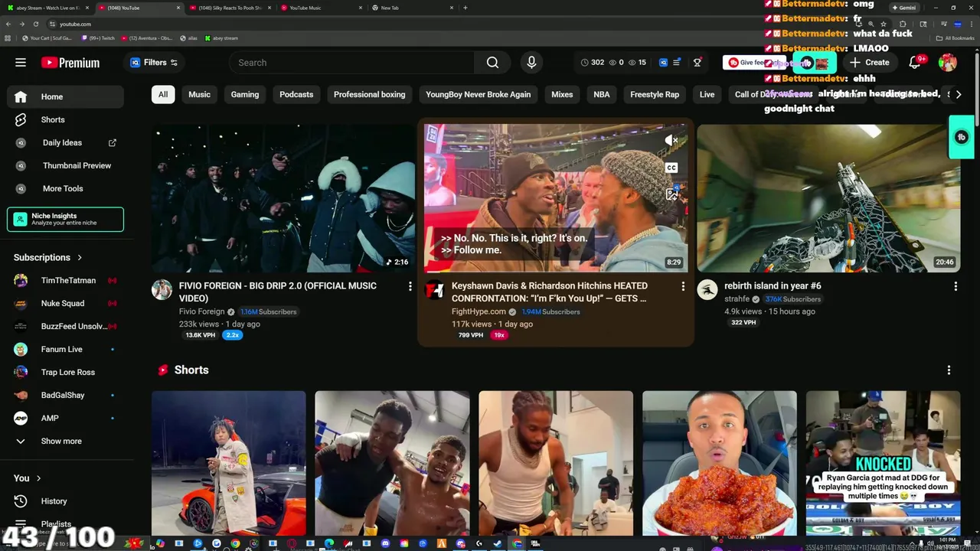The image size is (980, 551).
Task: Open the Twitch bookmark
Action: point(98,37)
